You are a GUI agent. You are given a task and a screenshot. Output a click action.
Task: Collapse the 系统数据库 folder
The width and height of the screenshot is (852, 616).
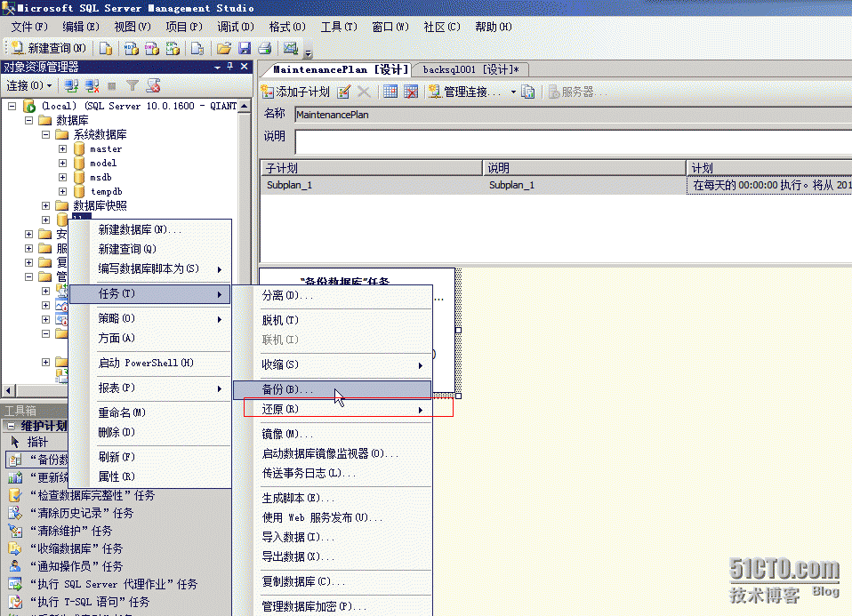pyautogui.click(x=45, y=134)
